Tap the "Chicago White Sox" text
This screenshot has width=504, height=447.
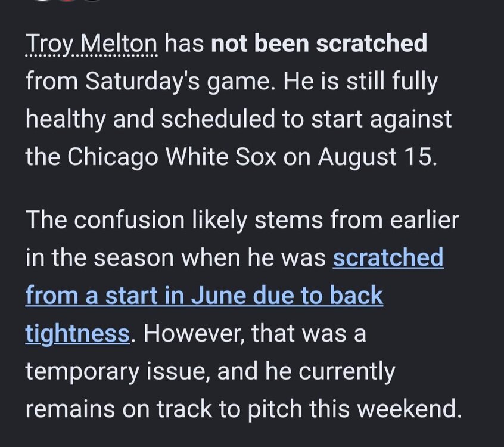[172, 157]
